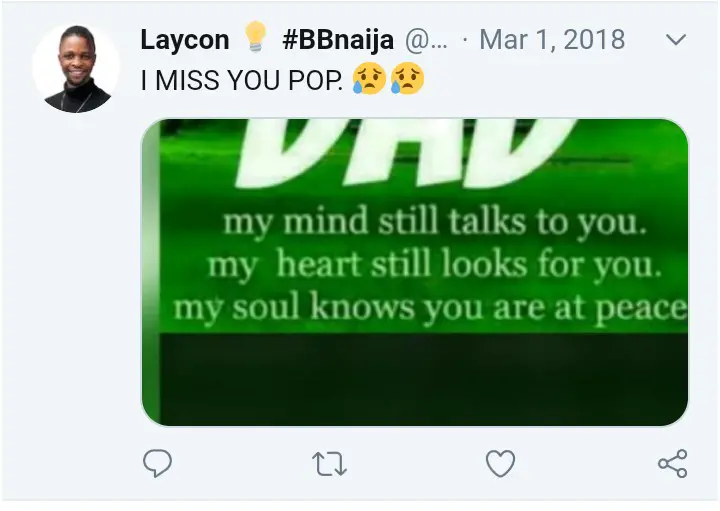Open the Mar 1, 2018 timestamp
Viewport: 720px width, 511px height.
[x=552, y=39]
